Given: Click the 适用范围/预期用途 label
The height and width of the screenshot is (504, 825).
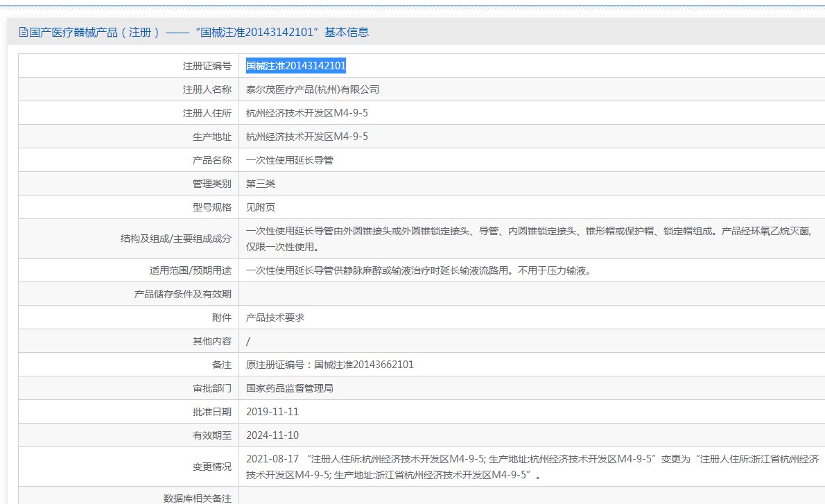Looking at the screenshot, I should [190, 270].
